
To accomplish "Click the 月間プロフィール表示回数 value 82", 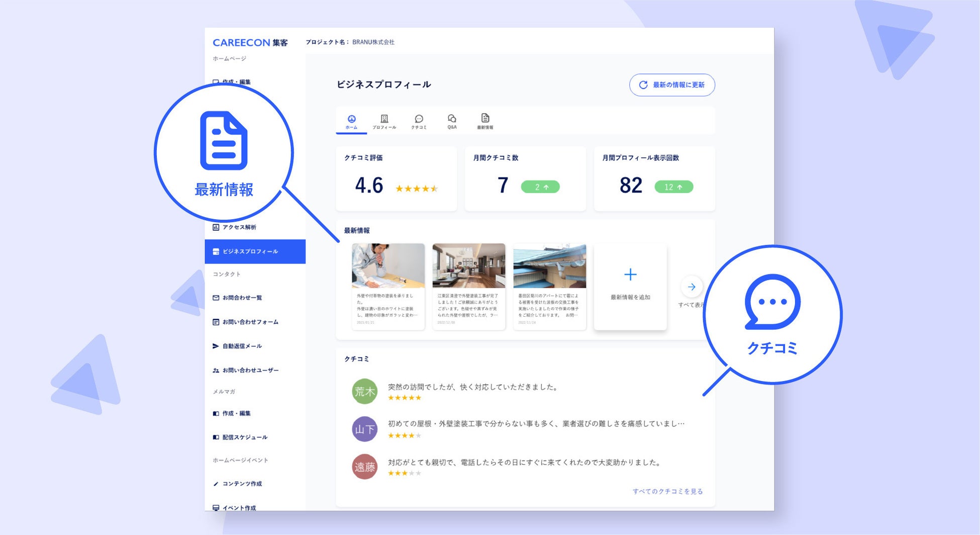I will coord(631,186).
